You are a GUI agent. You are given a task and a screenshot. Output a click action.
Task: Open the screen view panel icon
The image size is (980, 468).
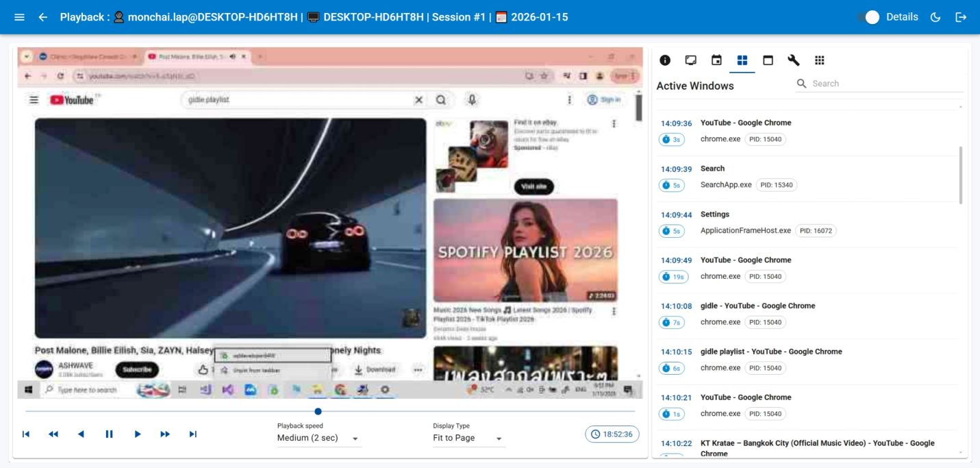coord(690,60)
